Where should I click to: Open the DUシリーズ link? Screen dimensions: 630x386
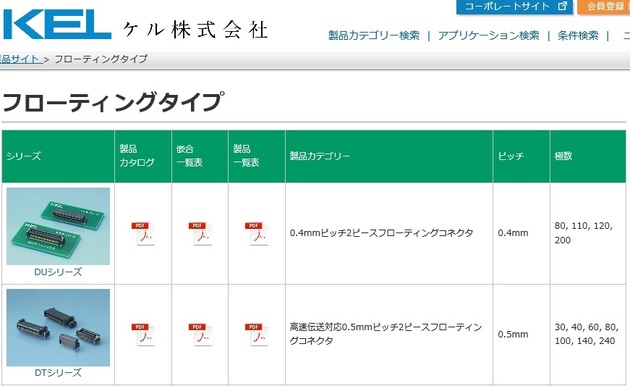pyautogui.click(x=58, y=272)
